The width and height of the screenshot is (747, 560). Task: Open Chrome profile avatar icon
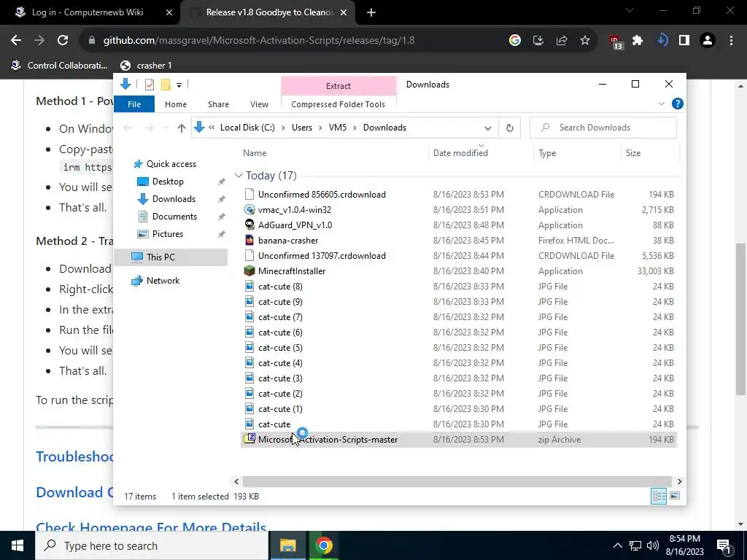[x=708, y=41]
